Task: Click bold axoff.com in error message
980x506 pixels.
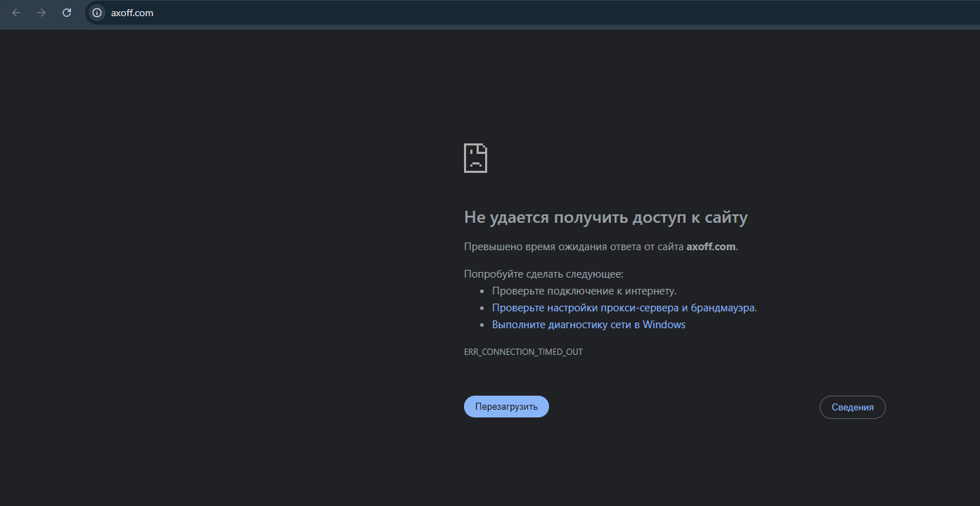Action: [x=711, y=247]
